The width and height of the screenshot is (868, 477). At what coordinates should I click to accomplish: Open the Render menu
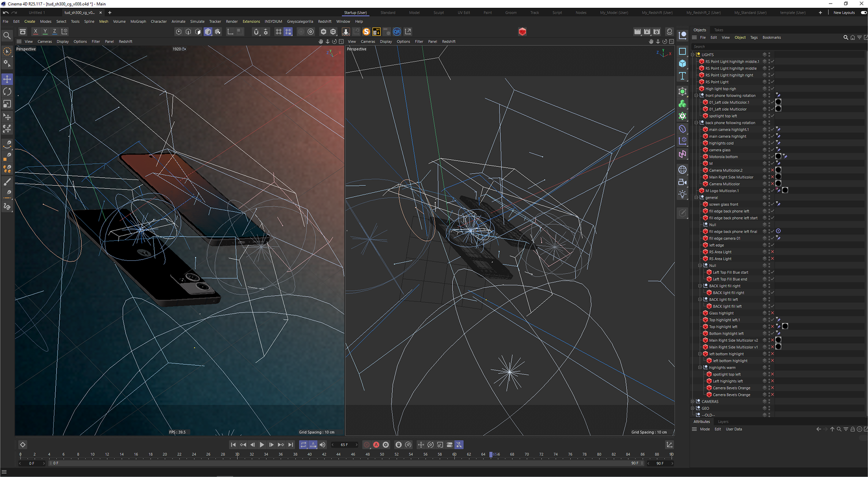coord(231,21)
